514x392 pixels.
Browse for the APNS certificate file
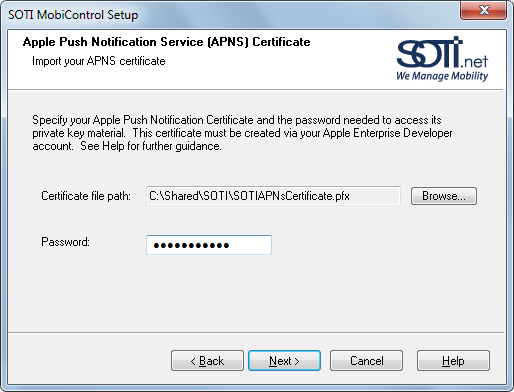pos(444,196)
